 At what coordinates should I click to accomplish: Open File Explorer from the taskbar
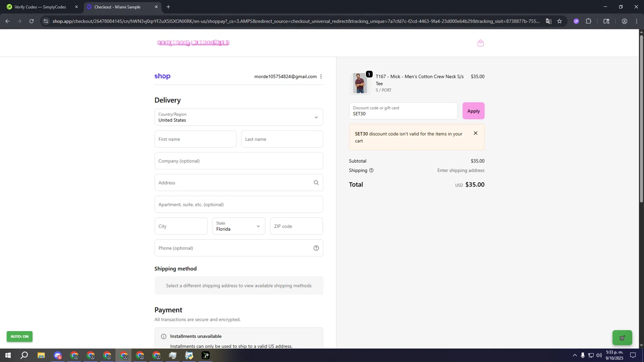point(41,355)
